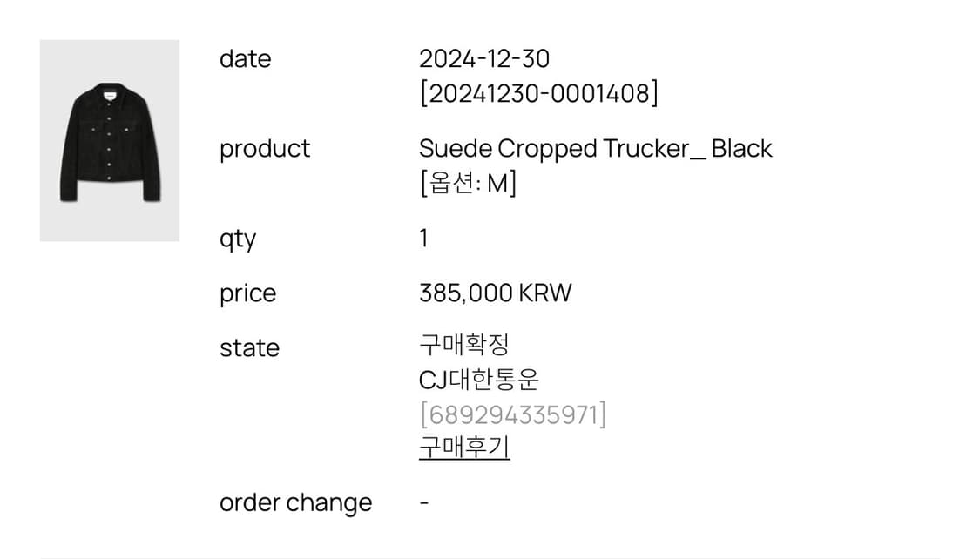Open the Suede Cropped Trucker_ Black product
The image size is (980, 559).
tap(595, 149)
